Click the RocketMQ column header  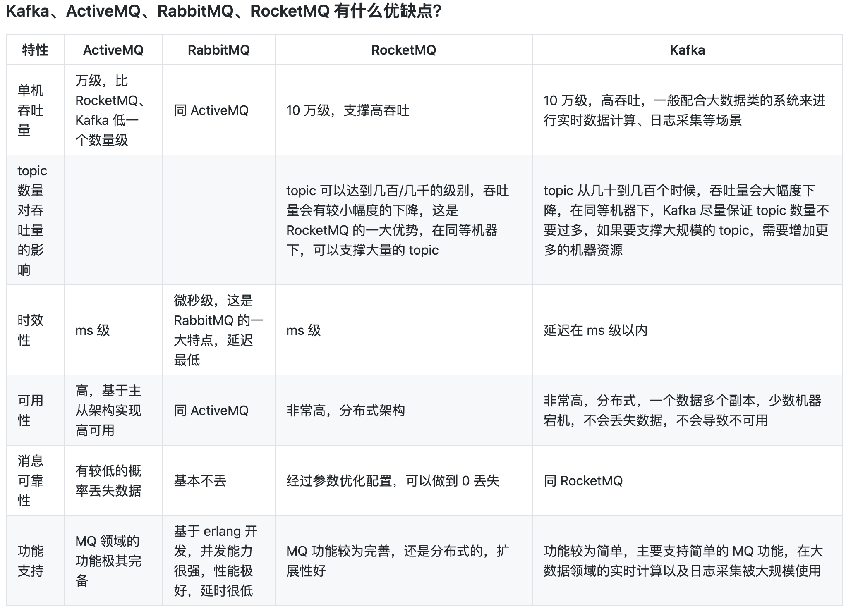coord(403,50)
